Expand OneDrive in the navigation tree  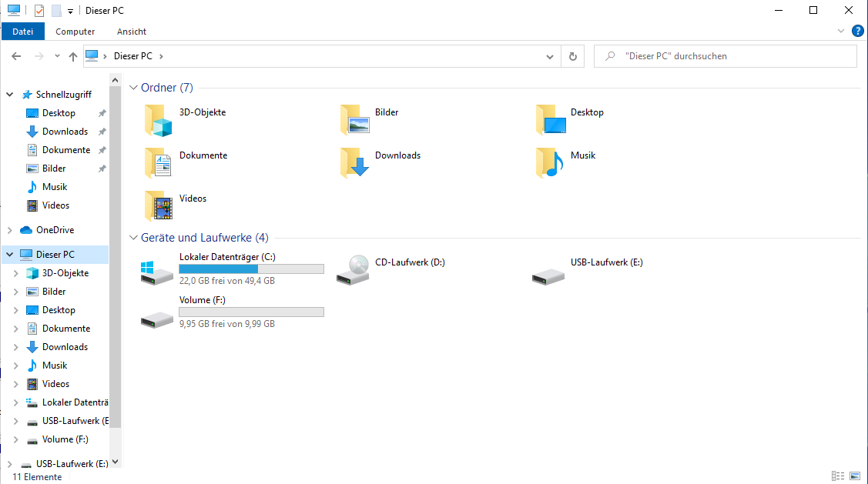(10, 230)
